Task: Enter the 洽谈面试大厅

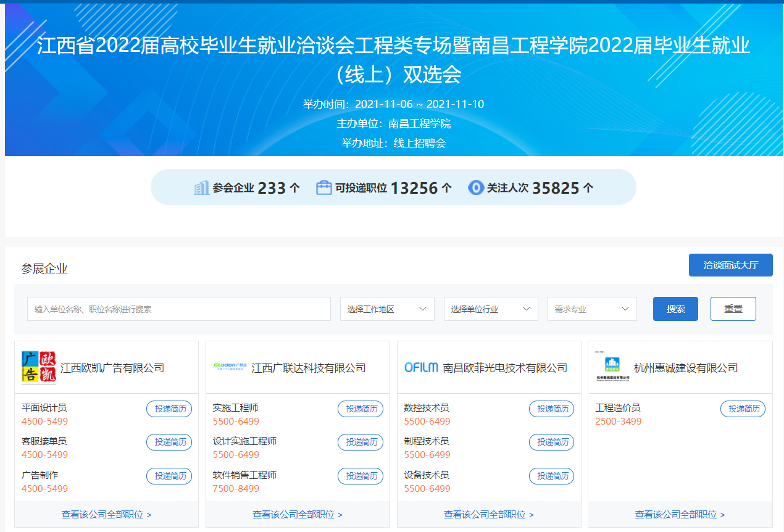Action: [730, 265]
